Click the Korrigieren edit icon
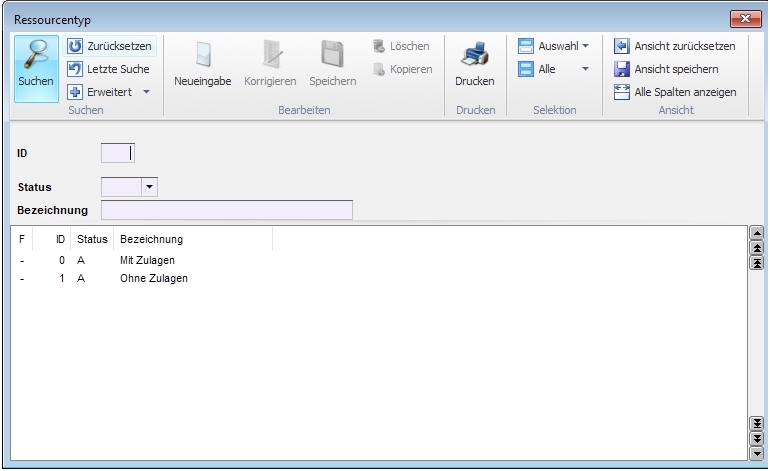770x471 pixels. 272,54
